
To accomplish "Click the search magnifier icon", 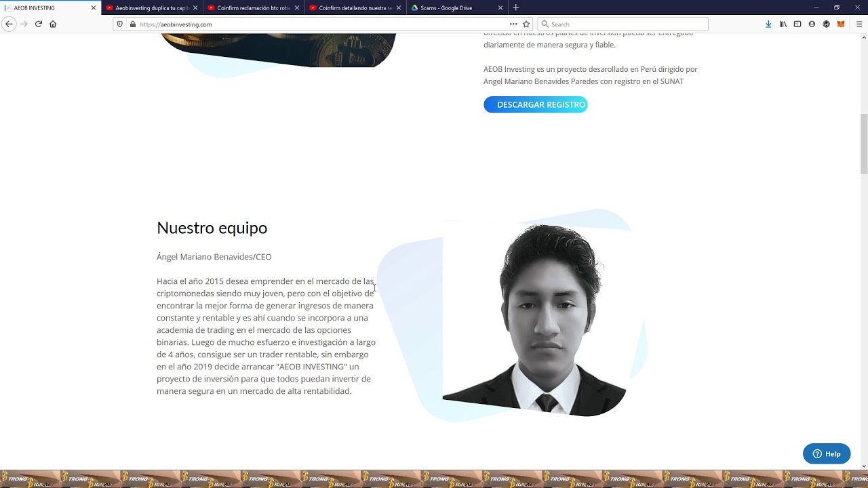I will pos(545,24).
